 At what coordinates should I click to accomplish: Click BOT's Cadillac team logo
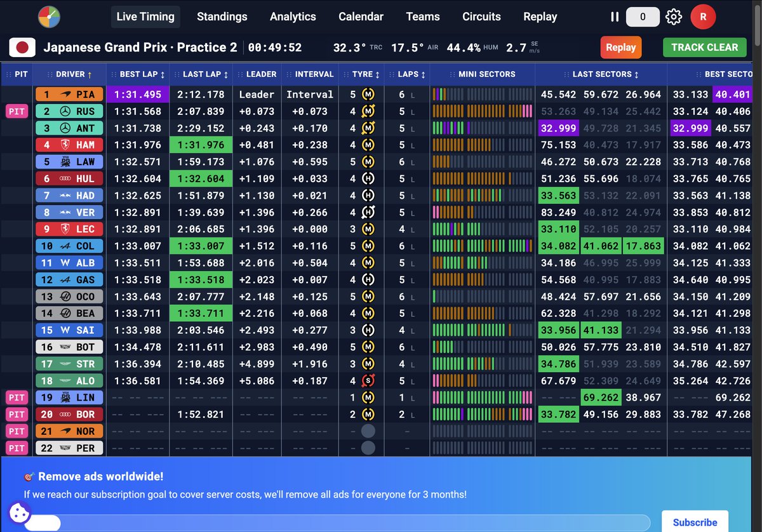(64, 347)
